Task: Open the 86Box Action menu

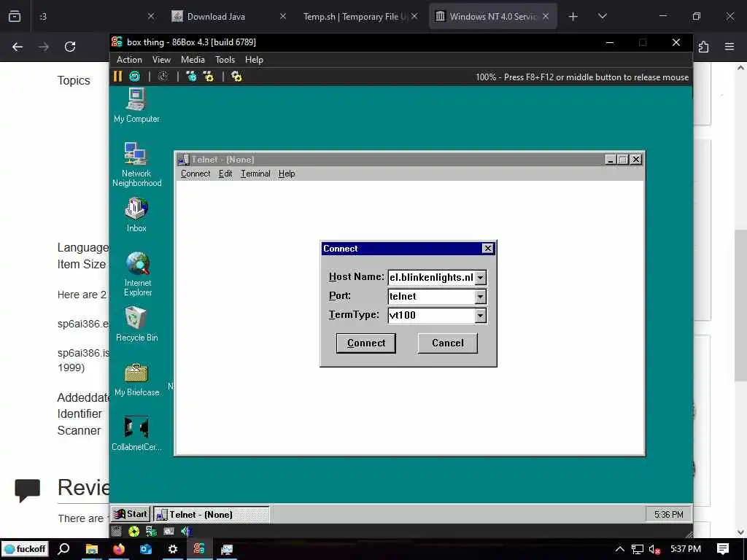Action: tap(129, 60)
